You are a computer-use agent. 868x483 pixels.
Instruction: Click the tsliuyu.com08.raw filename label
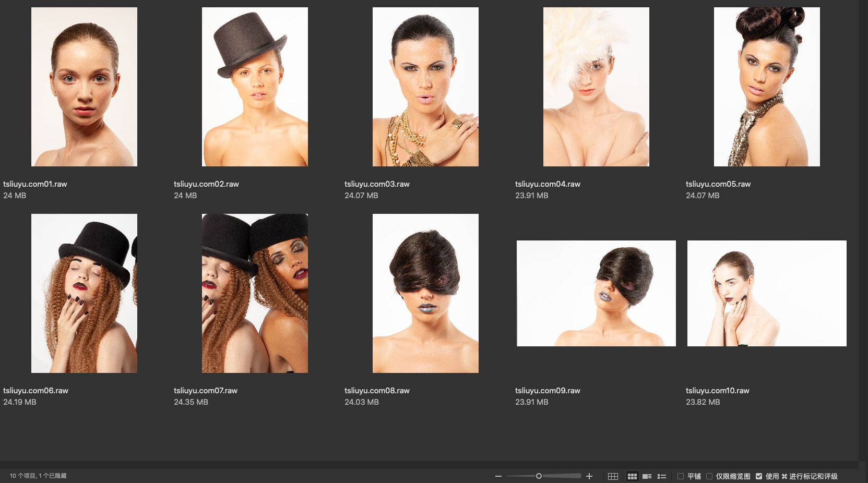pyautogui.click(x=377, y=391)
